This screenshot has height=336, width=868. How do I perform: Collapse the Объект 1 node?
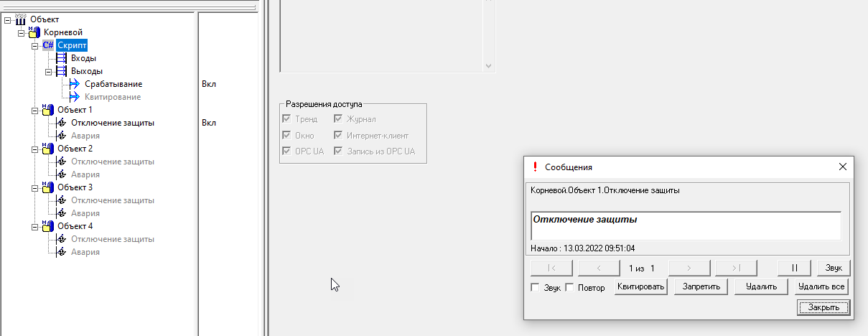35,110
